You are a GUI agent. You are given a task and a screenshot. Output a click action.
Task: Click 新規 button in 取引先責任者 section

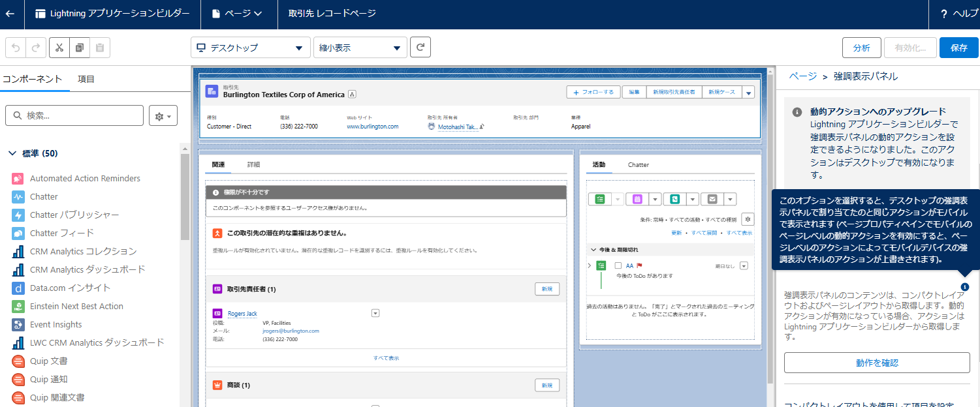(x=547, y=289)
